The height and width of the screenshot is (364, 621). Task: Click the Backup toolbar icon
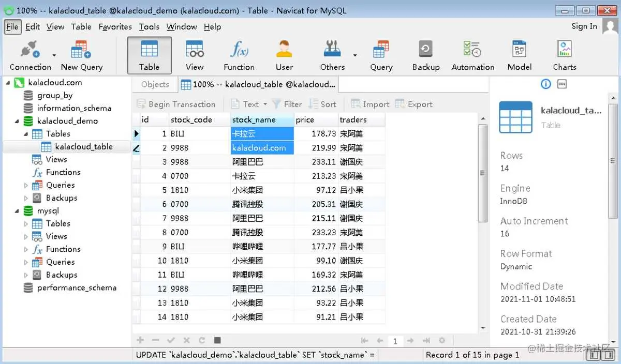point(426,56)
